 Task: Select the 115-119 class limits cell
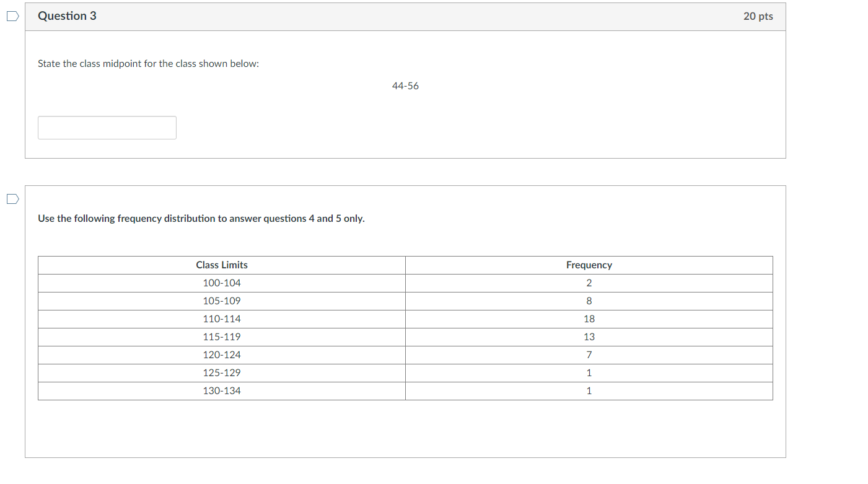click(x=221, y=337)
